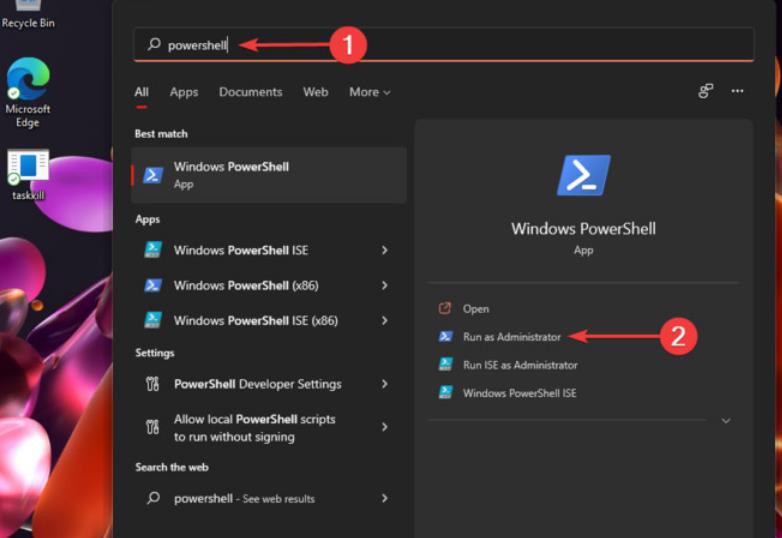Click the large Windows PowerShell logo

pyautogui.click(x=583, y=175)
